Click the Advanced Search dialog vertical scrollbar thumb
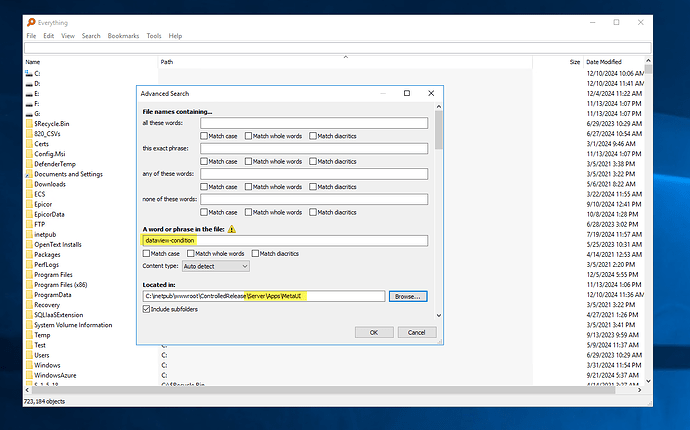 tap(438, 129)
